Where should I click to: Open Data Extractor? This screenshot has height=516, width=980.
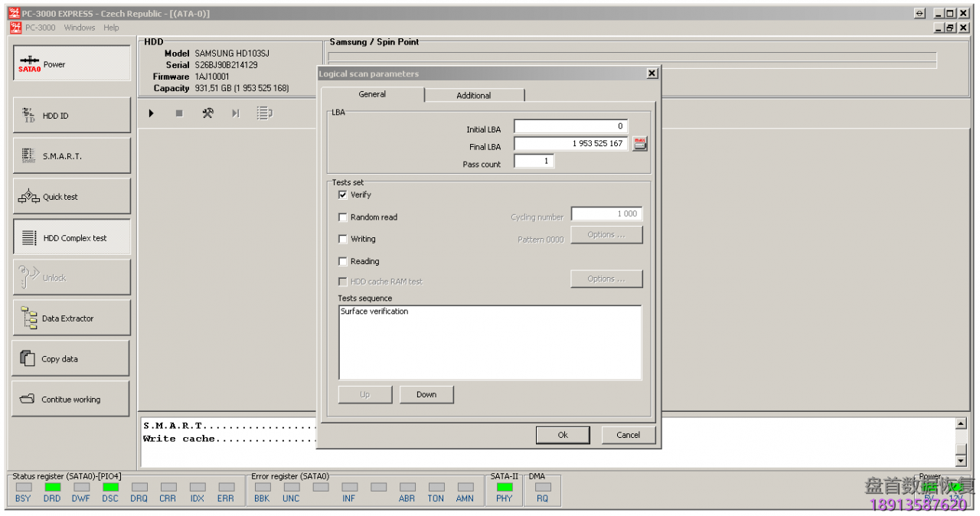pyautogui.click(x=72, y=318)
